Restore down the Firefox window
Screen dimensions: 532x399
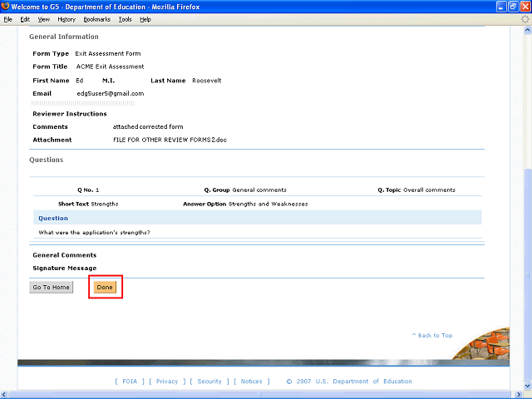[514, 7]
